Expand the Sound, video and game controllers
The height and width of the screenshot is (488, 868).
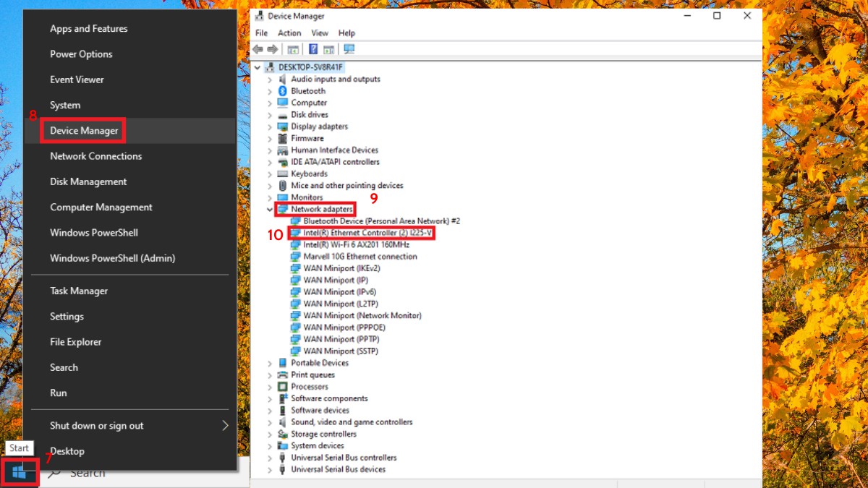269,421
